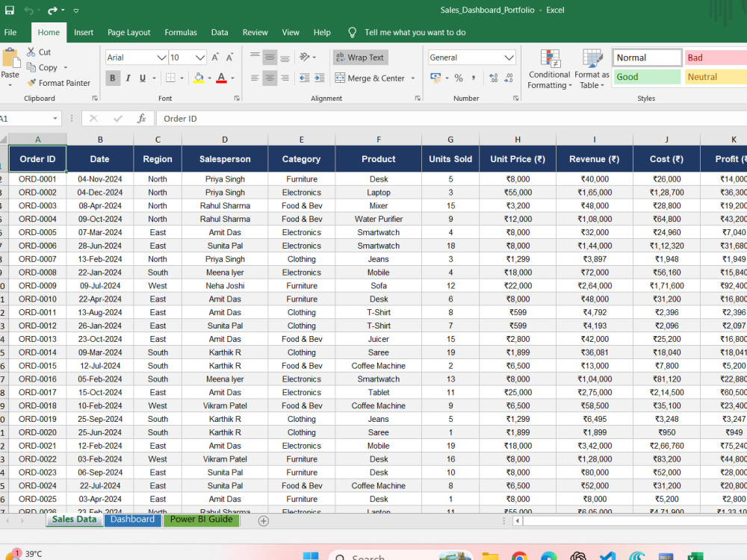This screenshot has width=747, height=560.
Task: Click Merge & Center button
Action: (370, 78)
